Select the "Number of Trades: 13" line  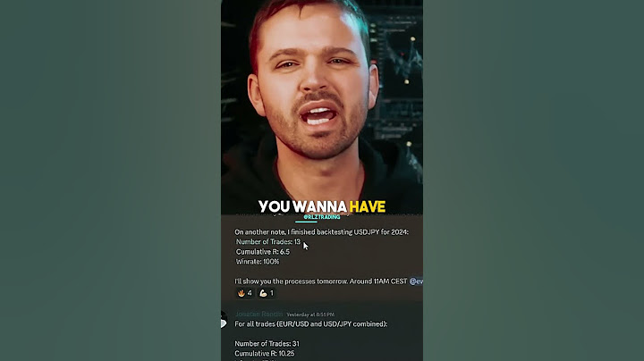pyautogui.click(x=268, y=241)
